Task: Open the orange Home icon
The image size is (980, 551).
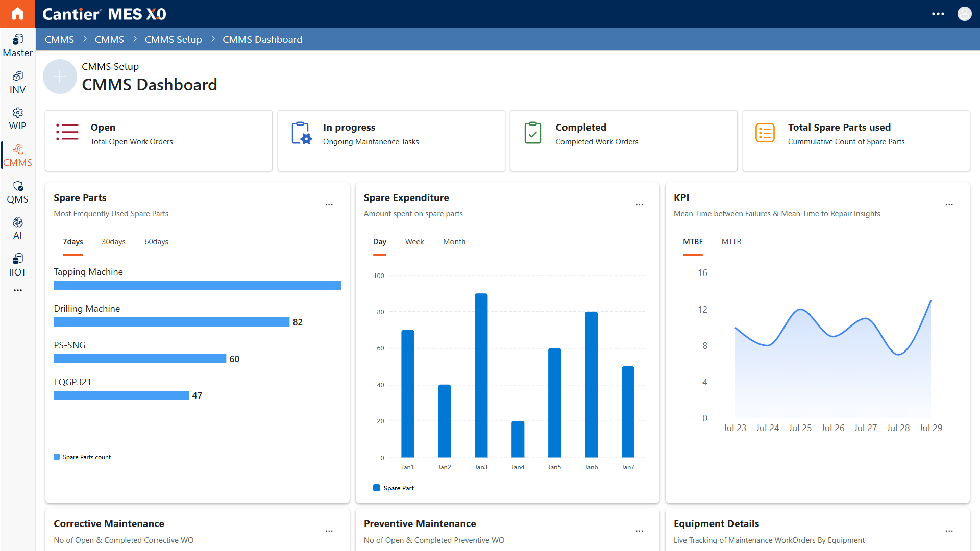Action: (17, 14)
